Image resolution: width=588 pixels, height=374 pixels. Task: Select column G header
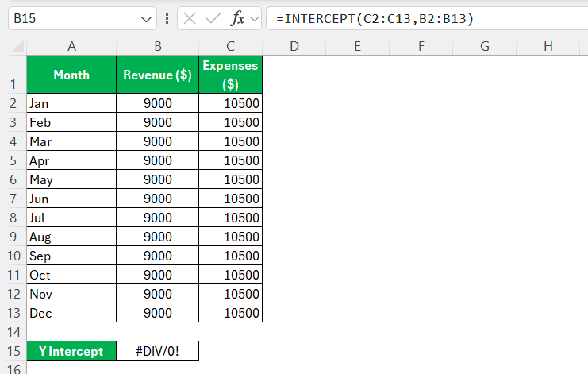coord(485,47)
